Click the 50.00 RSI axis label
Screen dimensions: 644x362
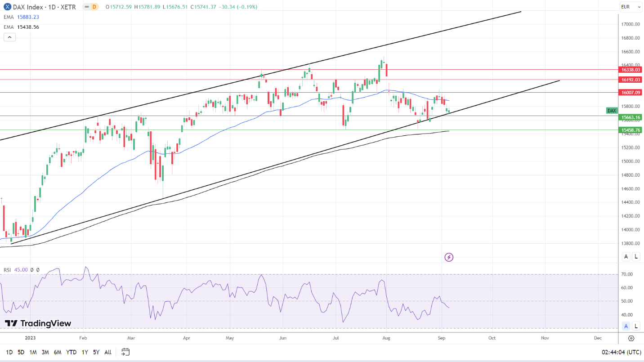pos(627,301)
